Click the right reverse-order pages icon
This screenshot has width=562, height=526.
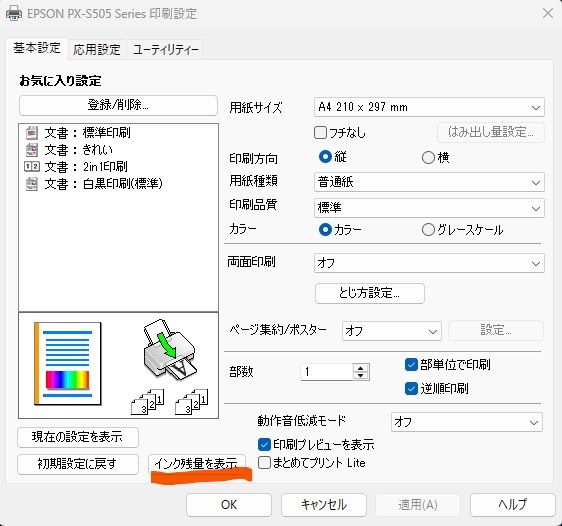191,402
